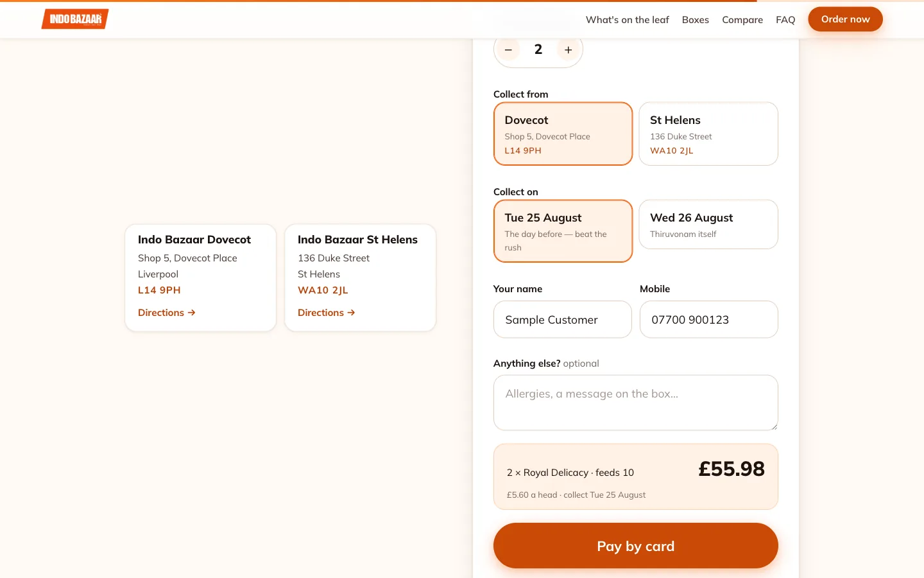Decrease the box quantity with minus

coord(508,49)
